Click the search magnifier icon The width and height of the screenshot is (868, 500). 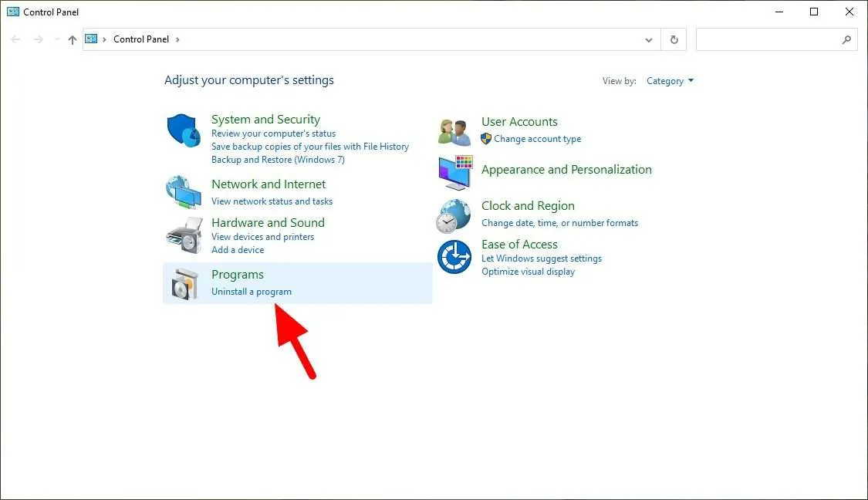pos(846,39)
